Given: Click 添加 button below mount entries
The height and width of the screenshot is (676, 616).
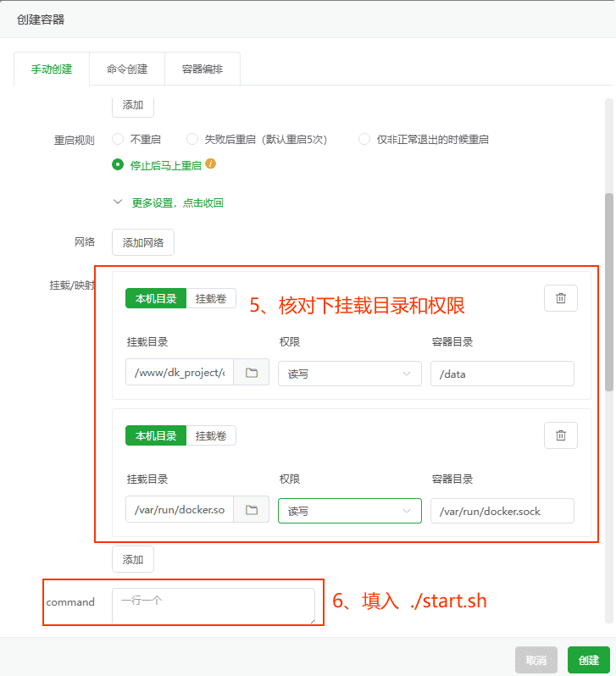Looking at the screenshot, I should (133, 559).
